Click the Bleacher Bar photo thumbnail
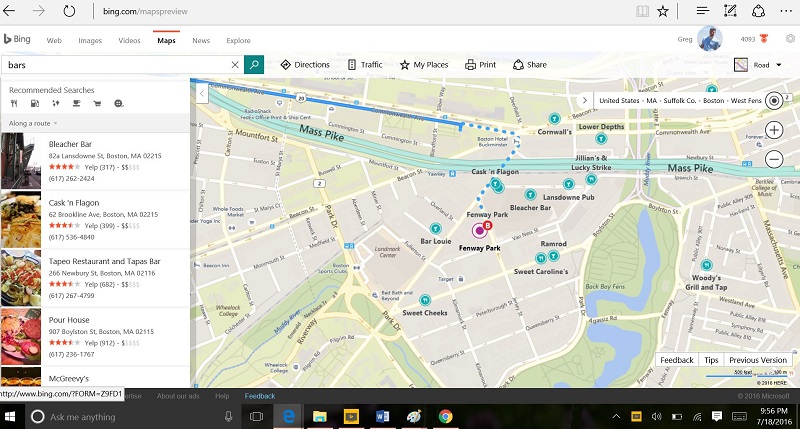This screenshot has width=800, height=429. [x=21, y=161]
